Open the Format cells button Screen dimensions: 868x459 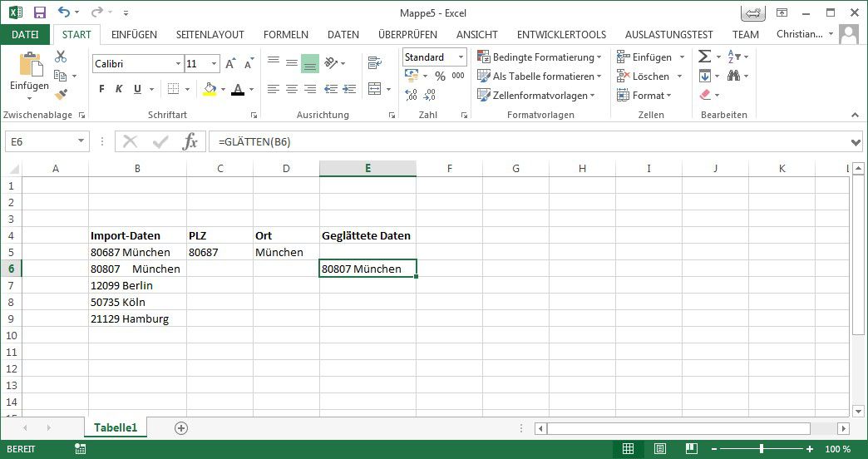(644, 96)
